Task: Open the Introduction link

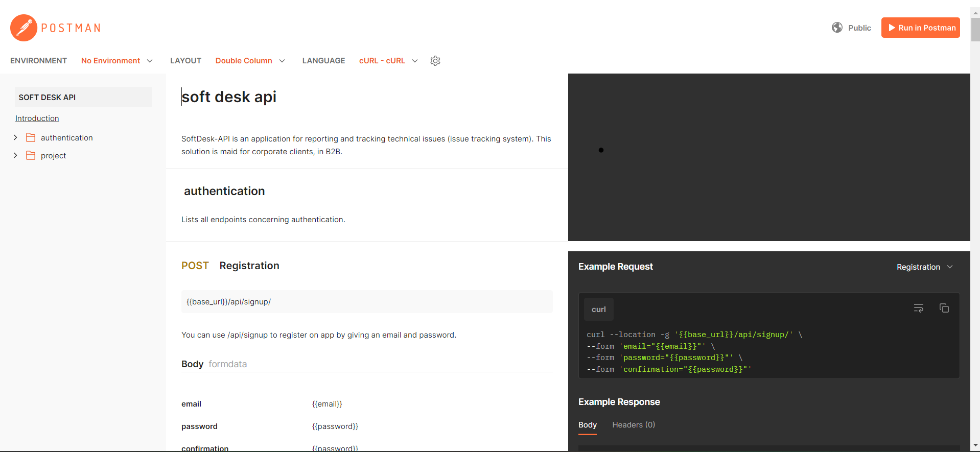Action: click(x=37, y=118)
